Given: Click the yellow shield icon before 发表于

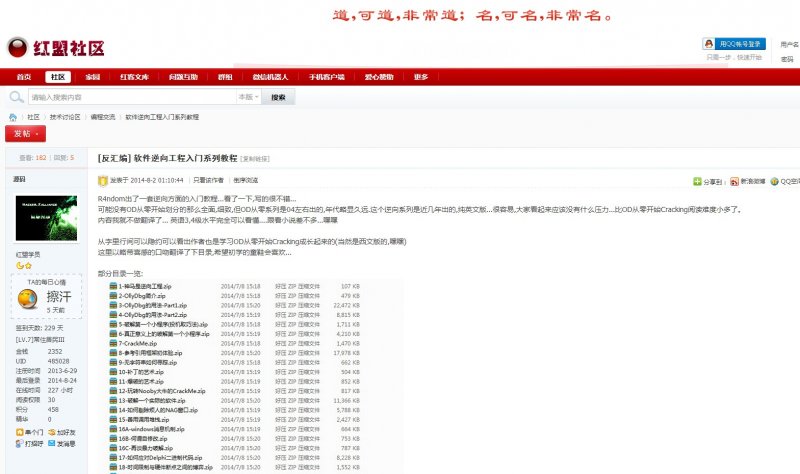Looking at the screenshot, I should pyautogui.click(x=103, y=181).
